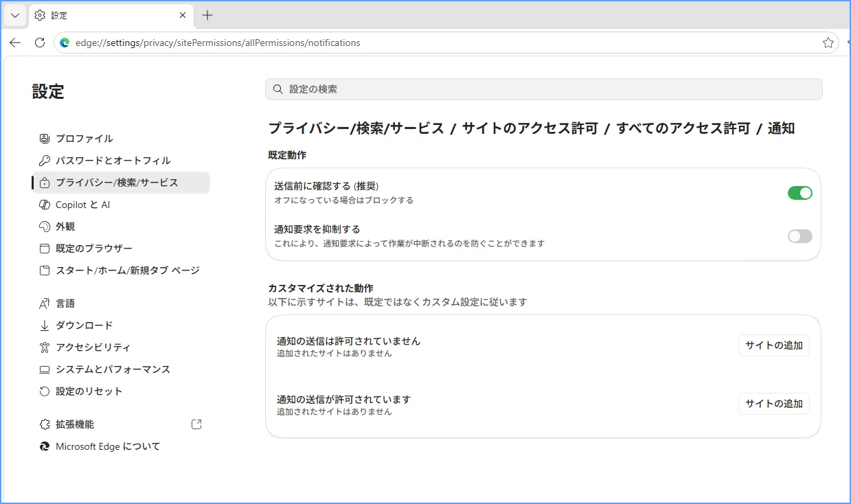Open スタート/ホーム/新規タブ ページ section
Viewport: 851px width, 504px height.
(121, 271)
